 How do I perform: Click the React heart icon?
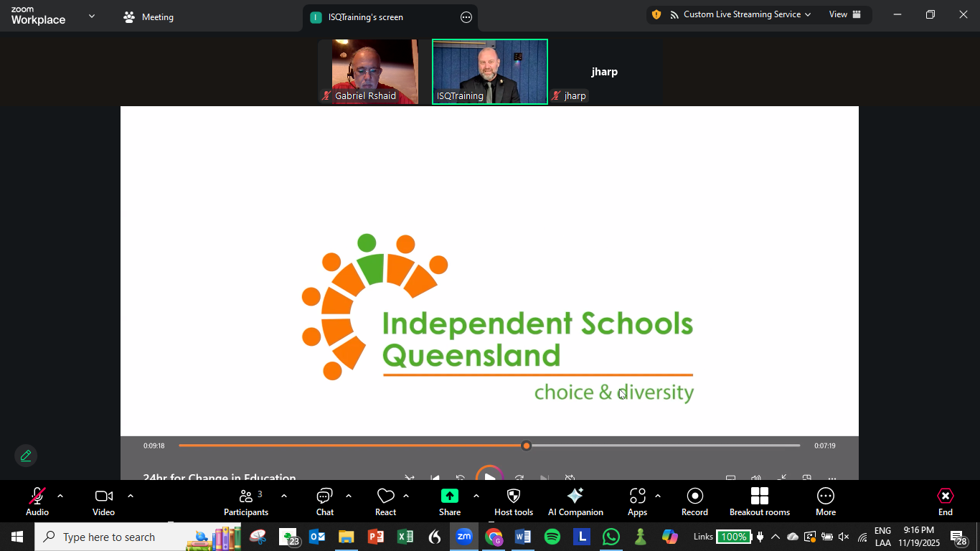tap(386, 501)
